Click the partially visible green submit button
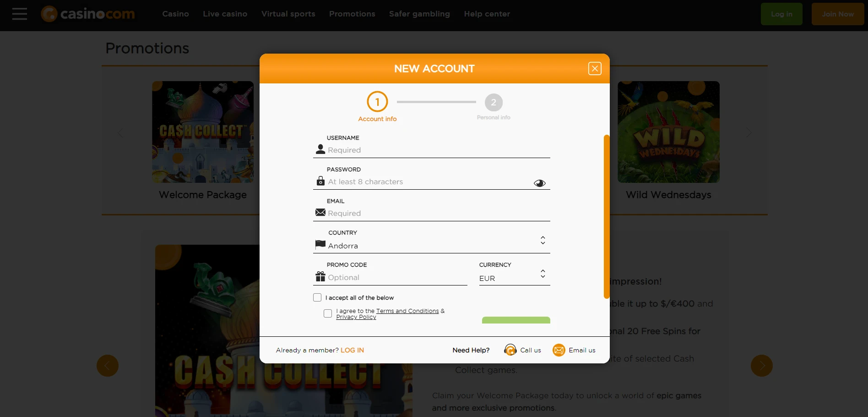The width and height of the screenshot is (868, 417). 516,320
